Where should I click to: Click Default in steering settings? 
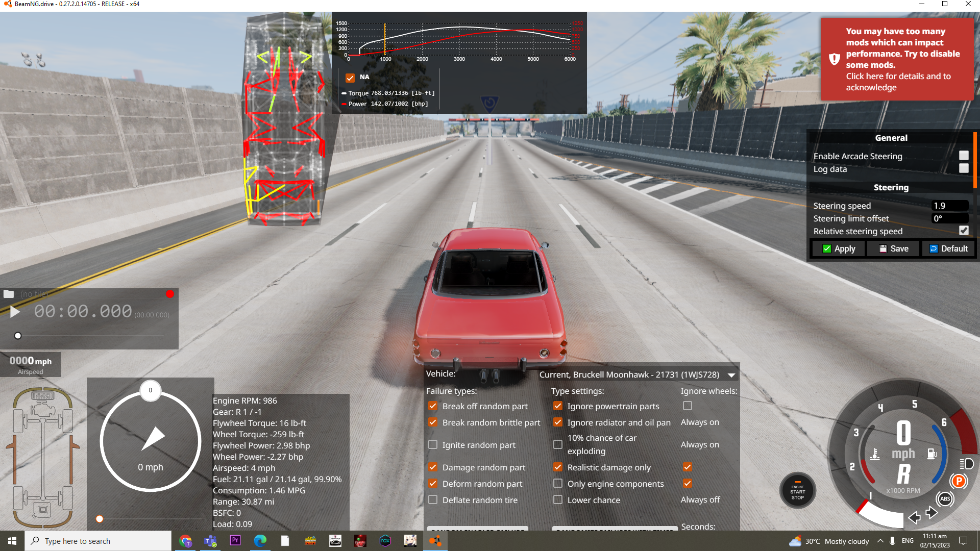(948, 248)
